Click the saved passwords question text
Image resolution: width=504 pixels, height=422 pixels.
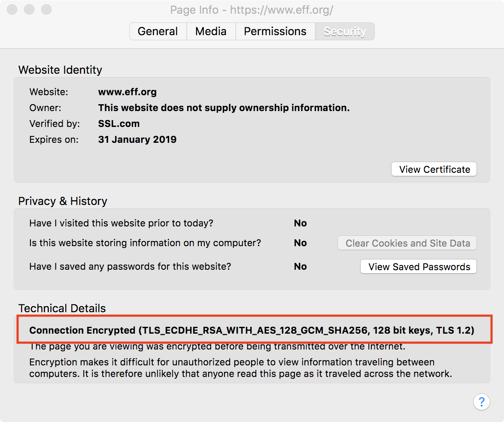coord(130,267)
